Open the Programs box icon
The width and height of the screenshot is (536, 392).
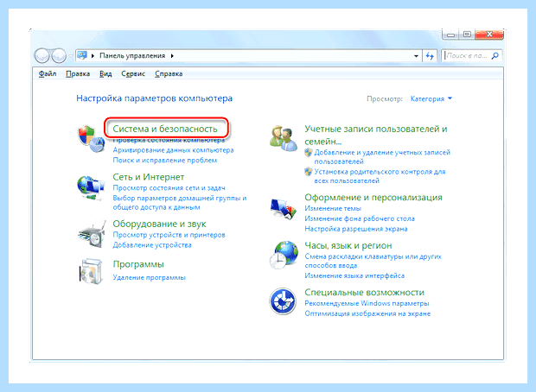[x=91, y=271]
